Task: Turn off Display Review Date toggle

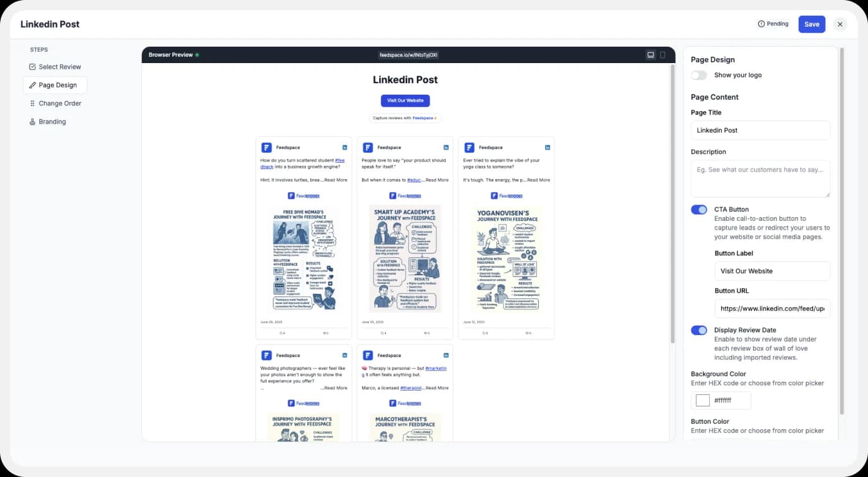Action: click(x=699, y=330)
